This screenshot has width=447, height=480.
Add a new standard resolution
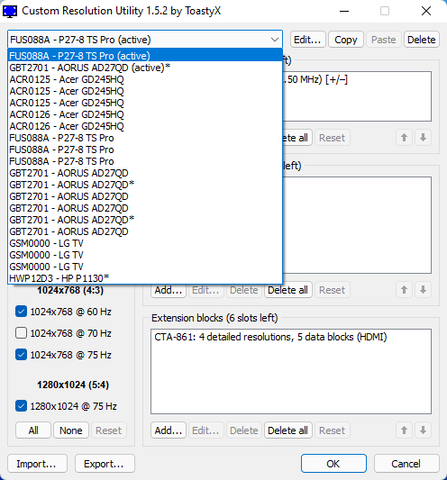click(x=168, y=290)
